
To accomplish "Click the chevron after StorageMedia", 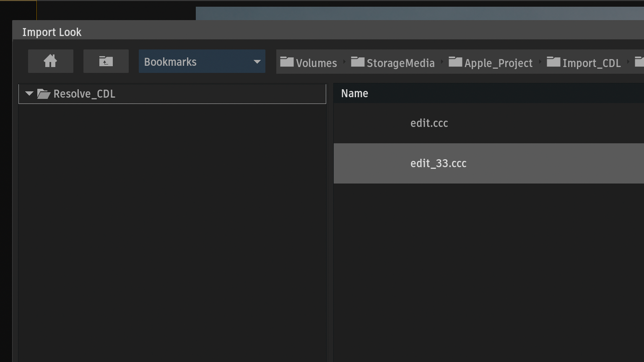I will point(442,62).
